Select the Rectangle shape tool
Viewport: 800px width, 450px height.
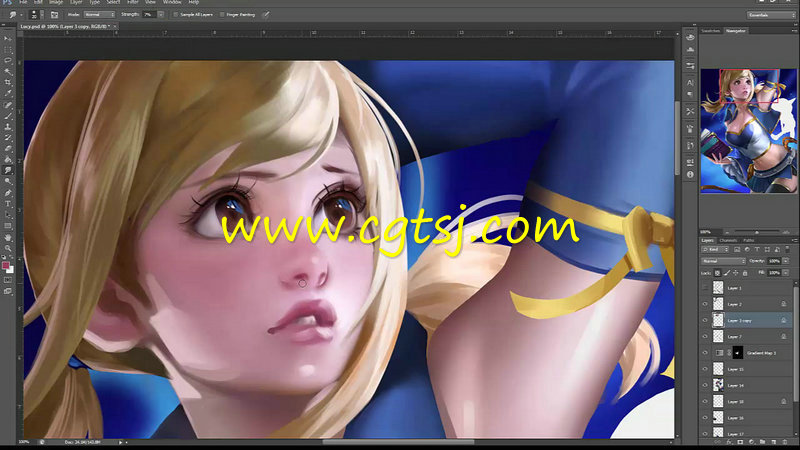8,226
